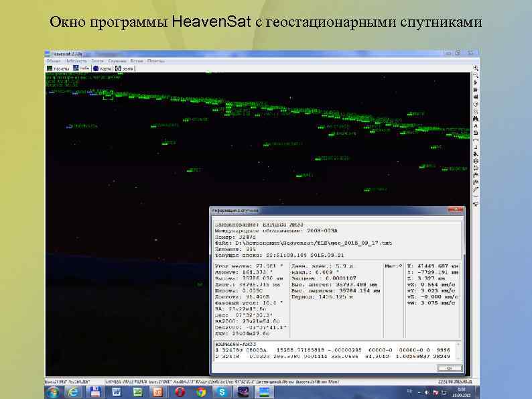
Task: Select the bracketed satellite marker in the sky
Action: pyautogui.click(x=108, y=95)
